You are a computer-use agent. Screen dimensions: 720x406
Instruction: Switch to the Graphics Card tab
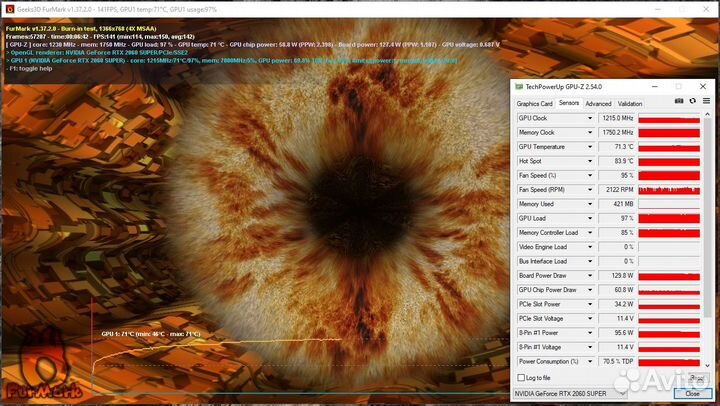(x=534, y=103)
